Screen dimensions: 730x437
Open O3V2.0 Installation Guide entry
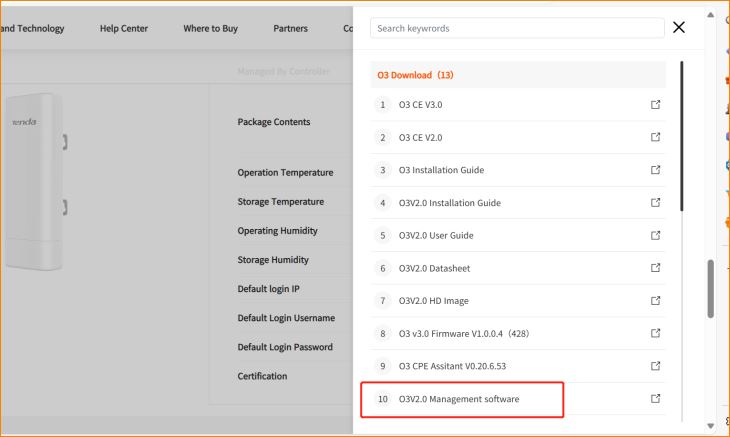pos(449,203)
